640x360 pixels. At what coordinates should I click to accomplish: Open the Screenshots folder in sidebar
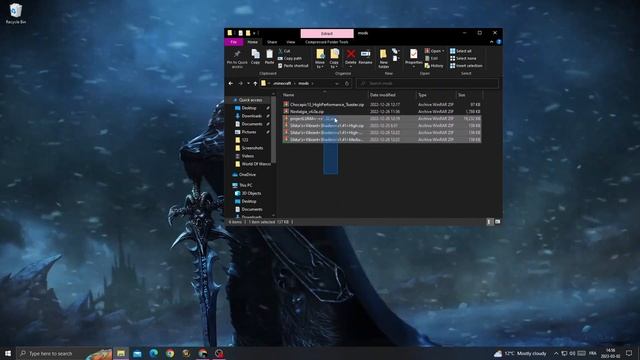(252, 148)
